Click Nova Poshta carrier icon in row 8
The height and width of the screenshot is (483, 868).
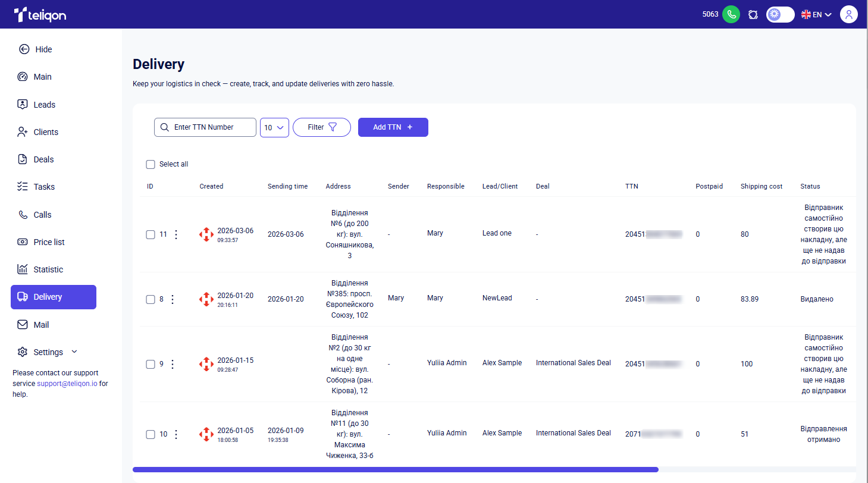(206, 299)
